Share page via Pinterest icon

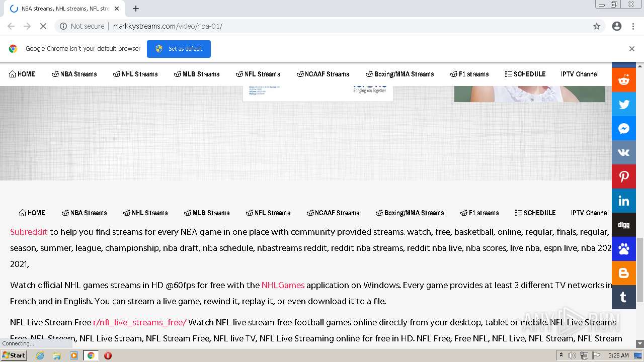624,176
